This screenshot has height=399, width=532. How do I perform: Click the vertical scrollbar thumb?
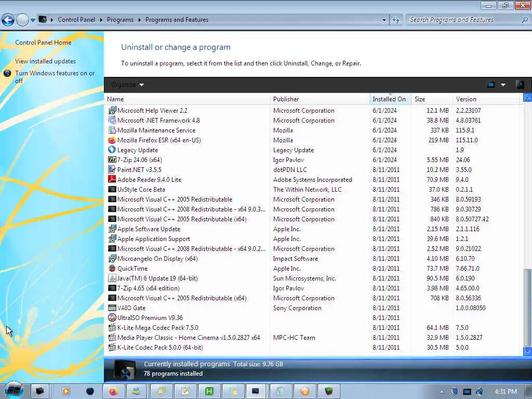pos(528,307)
